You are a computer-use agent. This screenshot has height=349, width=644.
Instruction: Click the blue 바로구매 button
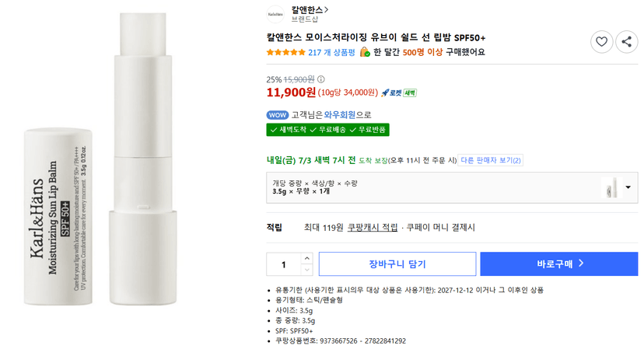pos(559,264)
